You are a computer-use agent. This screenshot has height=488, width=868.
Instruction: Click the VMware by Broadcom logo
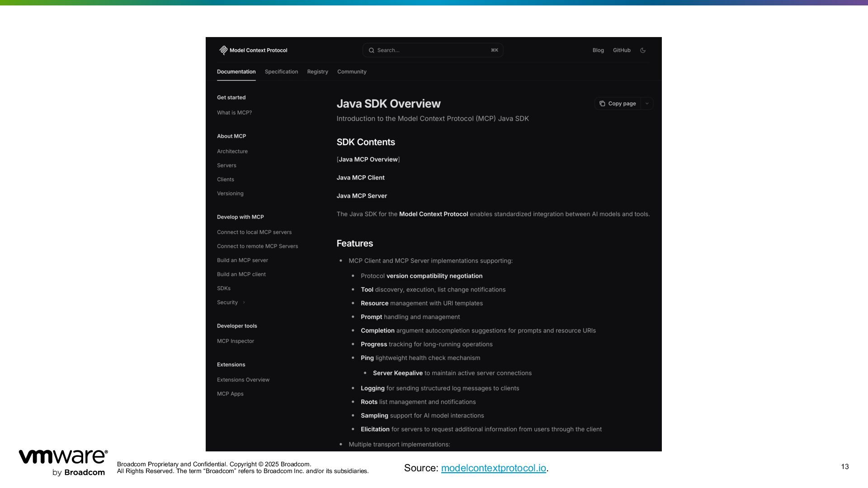tap(63, 462)
